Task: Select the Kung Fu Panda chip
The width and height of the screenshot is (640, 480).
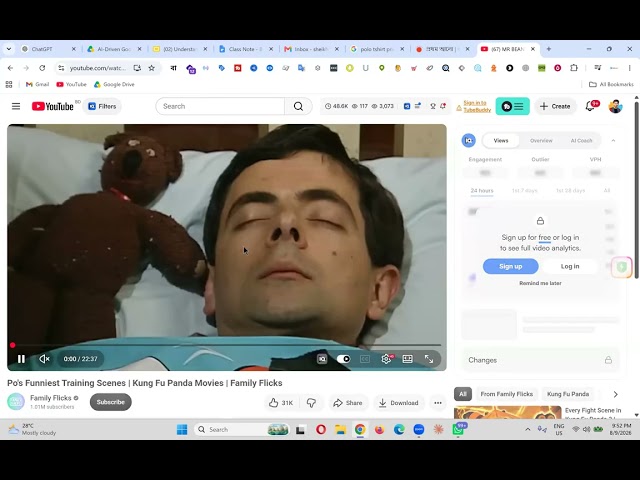Action: pos(568,394)
